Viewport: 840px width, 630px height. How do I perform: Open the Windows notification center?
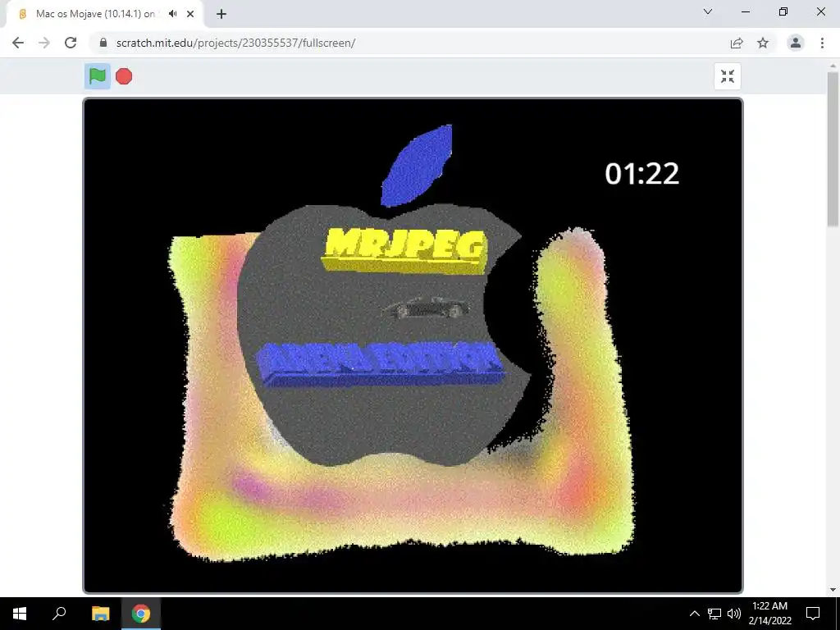(813, 614)
